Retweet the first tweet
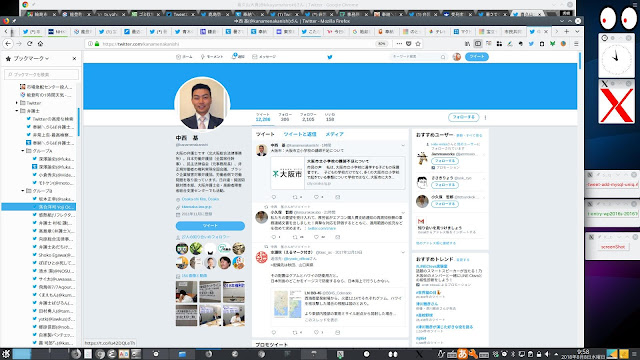 pyautogui.click(x=295, y=197)
